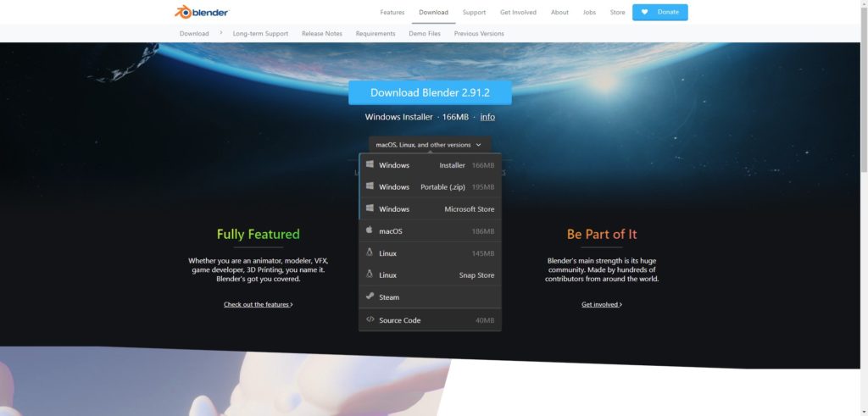Select Steam download option
The height and width of the screenshot is (416, 868).
pyautogui.click(x=430, y=297)
